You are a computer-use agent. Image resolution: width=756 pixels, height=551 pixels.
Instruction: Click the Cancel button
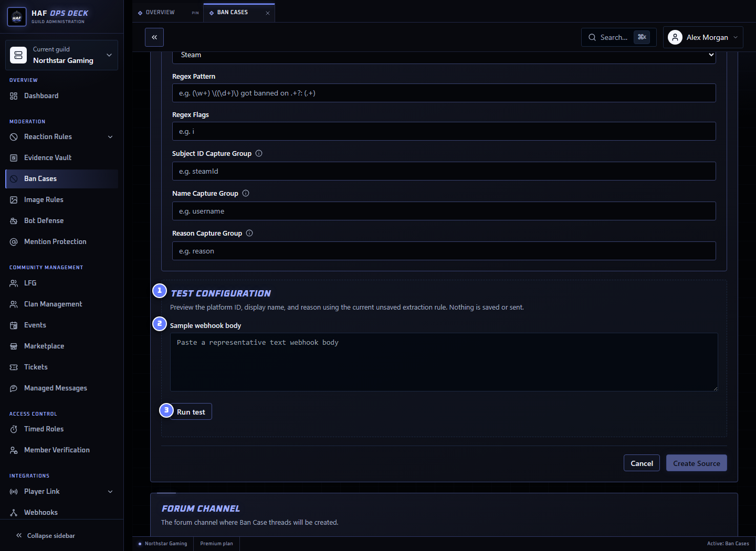click(642, 463)
